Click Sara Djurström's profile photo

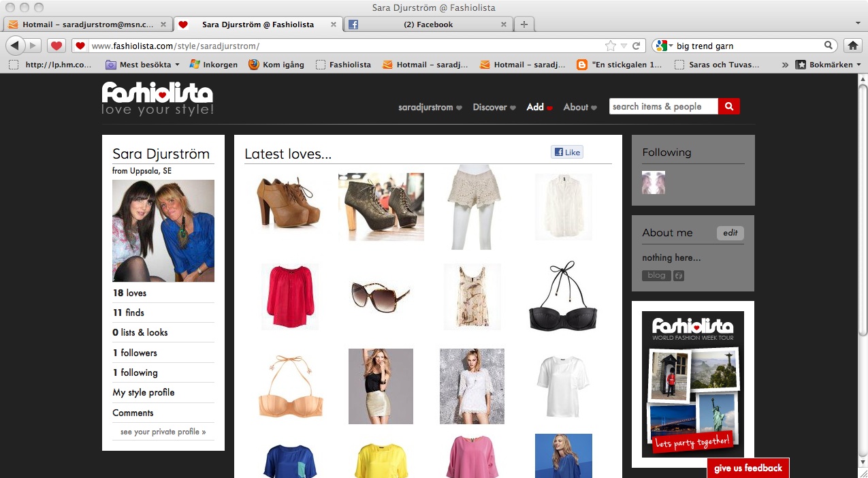click(x=163, y=231)
